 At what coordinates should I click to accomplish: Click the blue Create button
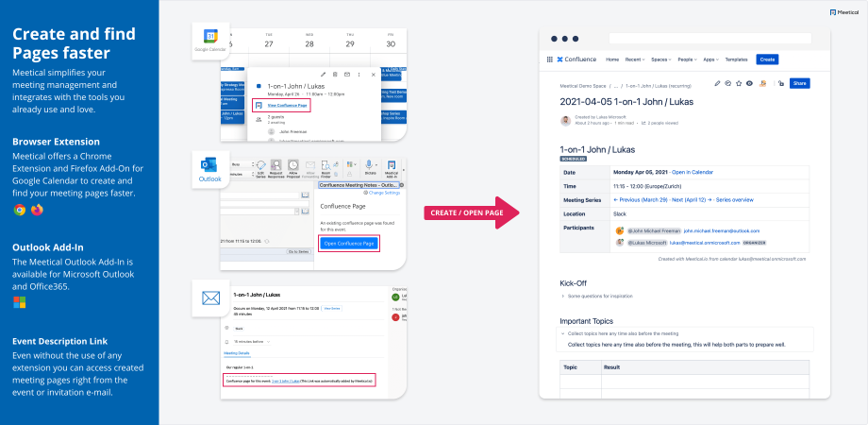[767, 59]
